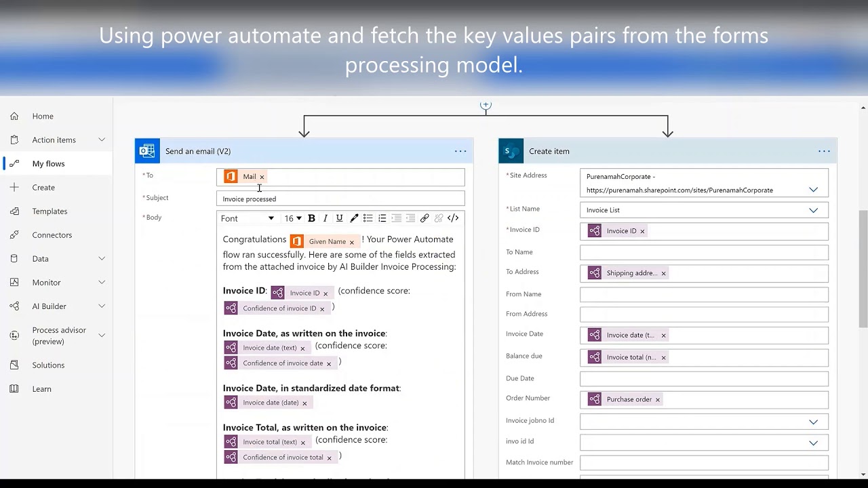Open the Create page
Image resolution: width=868 pixels, height=488 pixels.
tap(43, 187)
